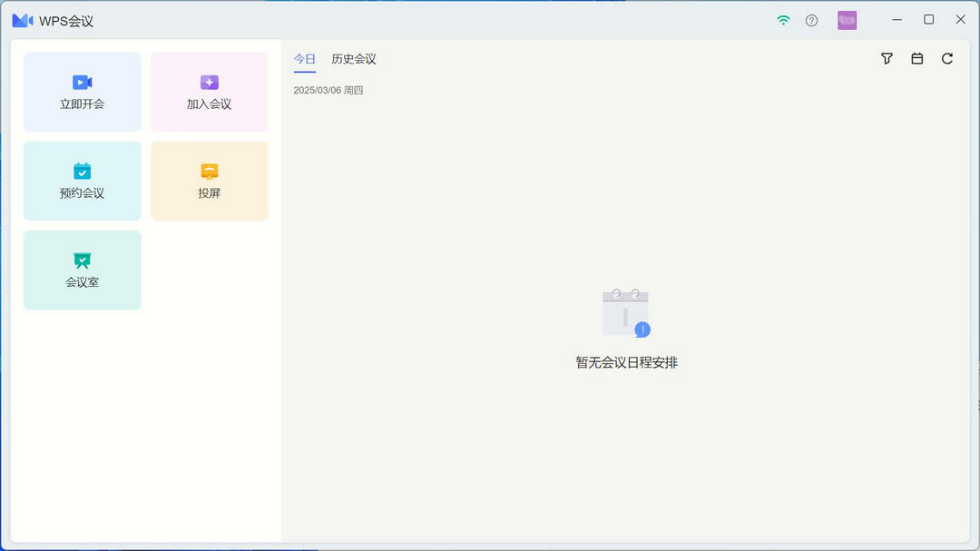Click the 暂无会议日程安排 empty state illustration
Viewport: 980px width, 551px height.
(x=626, y=311)
